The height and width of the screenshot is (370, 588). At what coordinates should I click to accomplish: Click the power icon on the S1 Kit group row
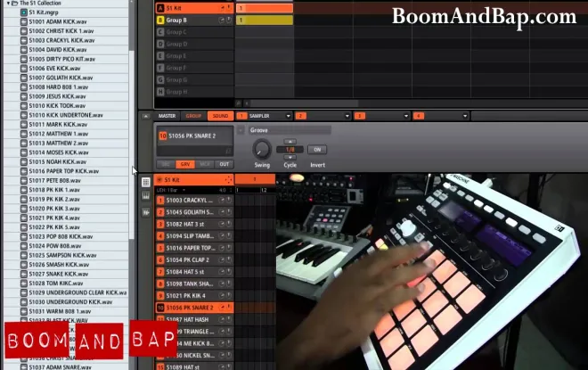pyautogui.click(x=228, y=8)
